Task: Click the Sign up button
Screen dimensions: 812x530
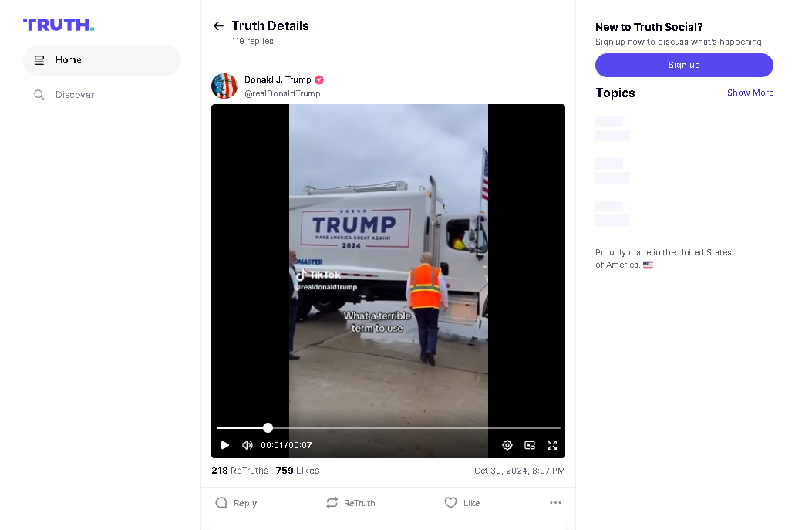Action: [x=684, y=66]
